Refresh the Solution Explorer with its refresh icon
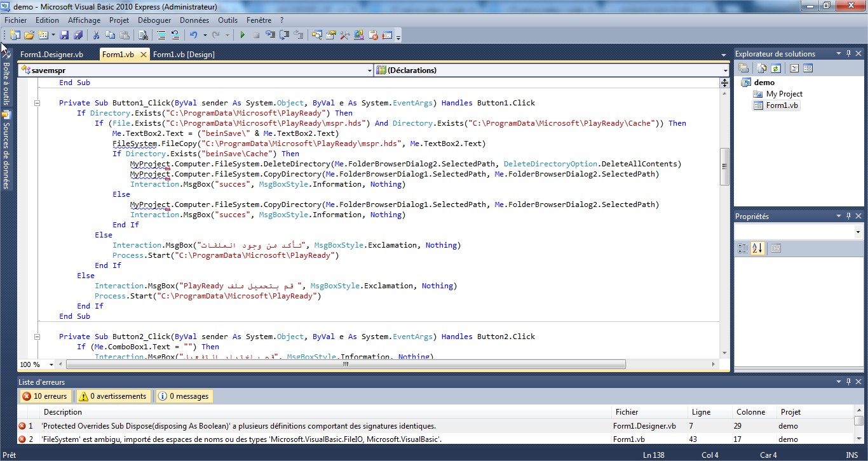Image resolution: width=868 pixels, height=461 pixels. [x=776, y=68]
